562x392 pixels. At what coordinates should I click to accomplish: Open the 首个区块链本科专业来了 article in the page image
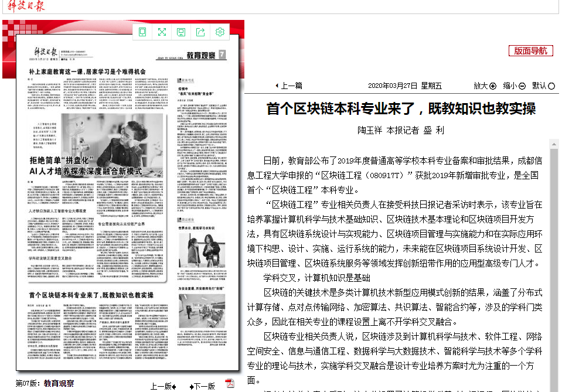91,295
